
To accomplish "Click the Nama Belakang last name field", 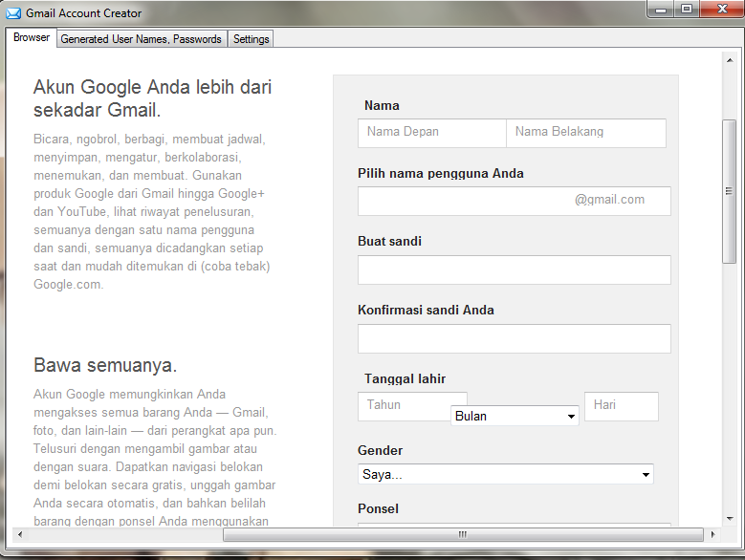I will point(586,133).
